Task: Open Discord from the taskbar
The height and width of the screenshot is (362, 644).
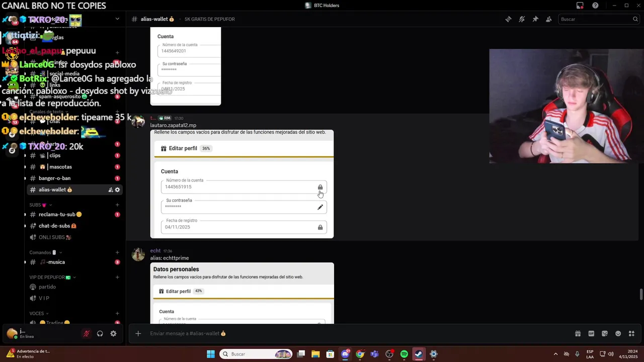Action: coord(345,354)
